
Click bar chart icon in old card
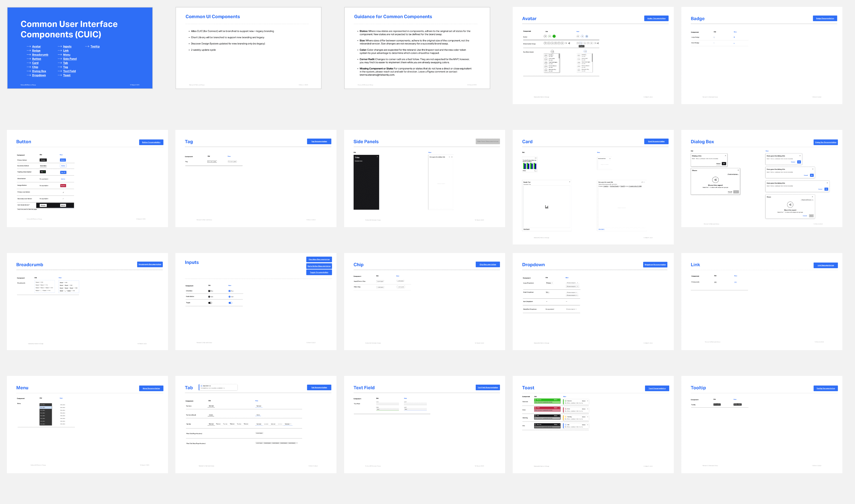(546, 206)
